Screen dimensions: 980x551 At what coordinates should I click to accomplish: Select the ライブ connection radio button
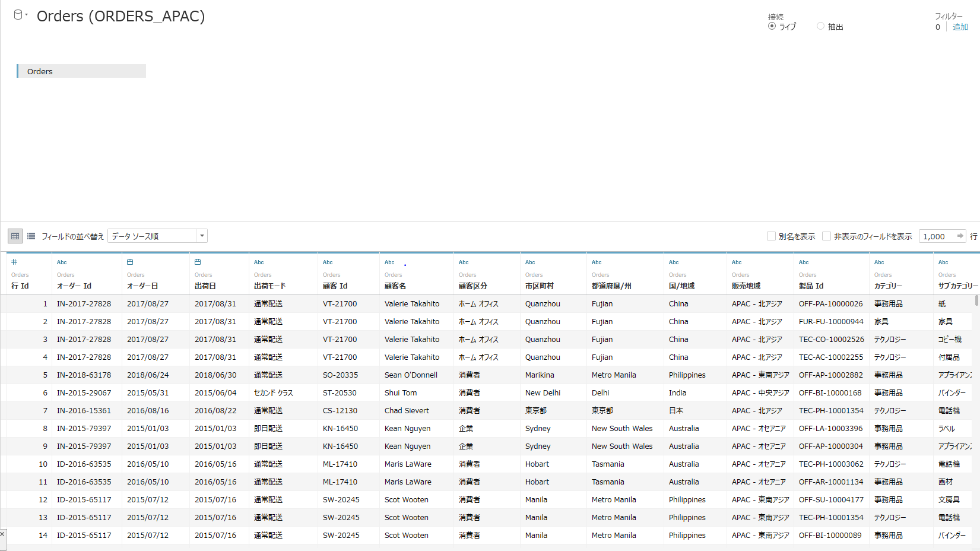click(x=772, y=26)
